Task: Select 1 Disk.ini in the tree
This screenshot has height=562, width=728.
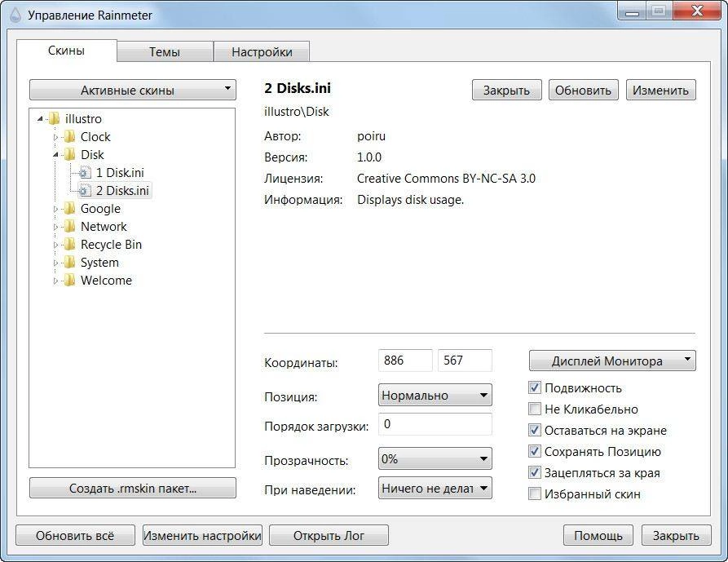Action: tap(120, 173)
